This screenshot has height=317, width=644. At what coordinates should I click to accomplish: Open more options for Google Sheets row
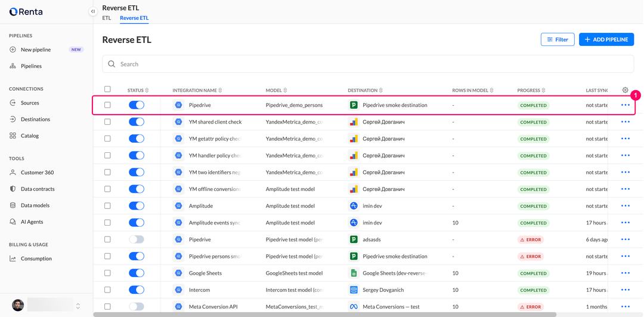[x=626, y=273]
